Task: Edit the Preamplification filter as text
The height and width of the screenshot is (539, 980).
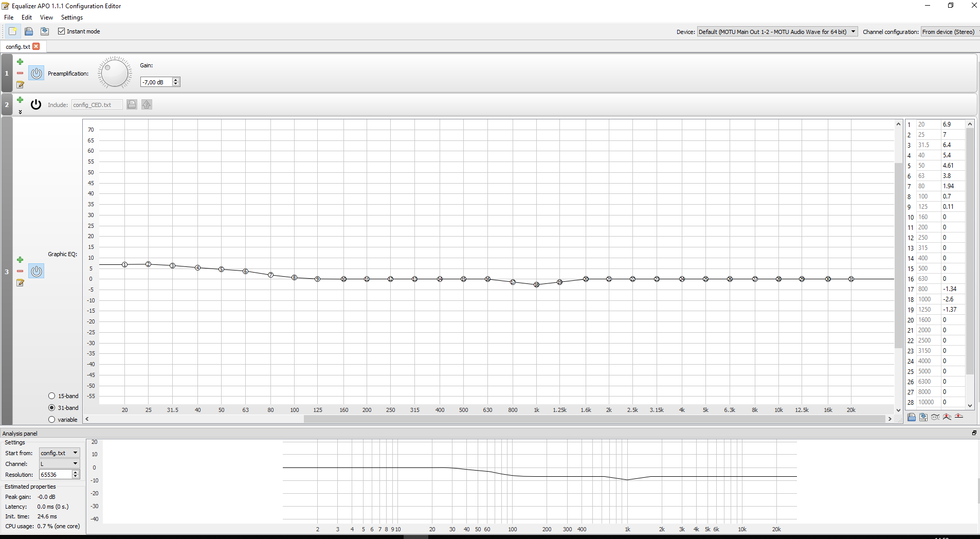Action: pos(20,84)
